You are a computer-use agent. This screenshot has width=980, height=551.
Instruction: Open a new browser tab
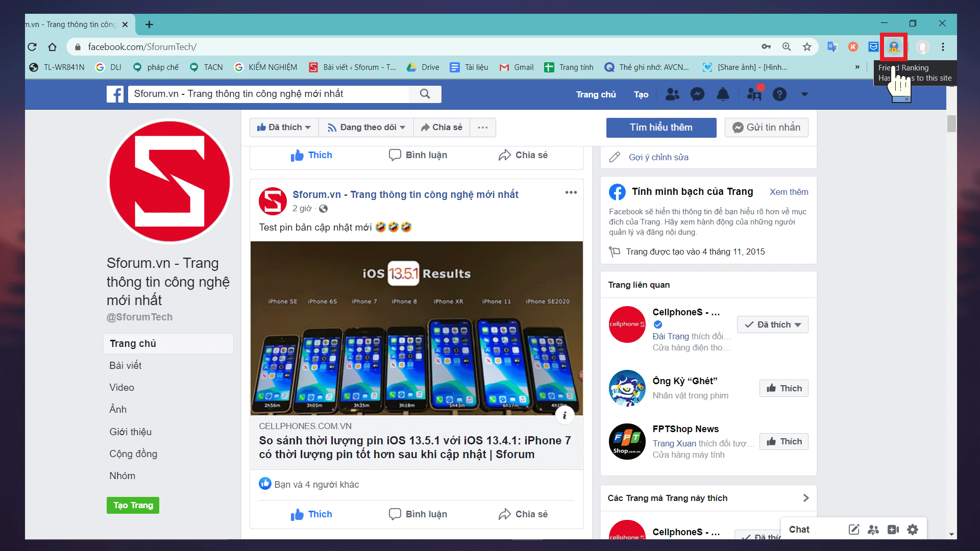[149, 24]
